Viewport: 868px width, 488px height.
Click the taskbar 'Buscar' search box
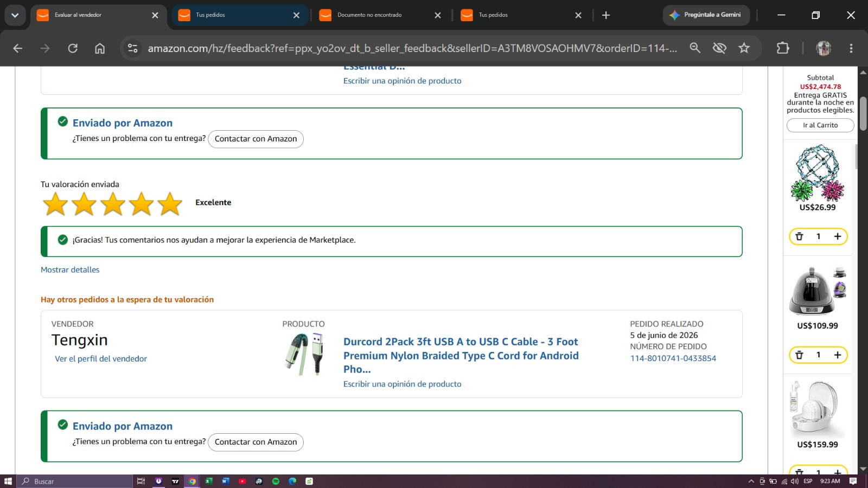click(x=74, y=481)
